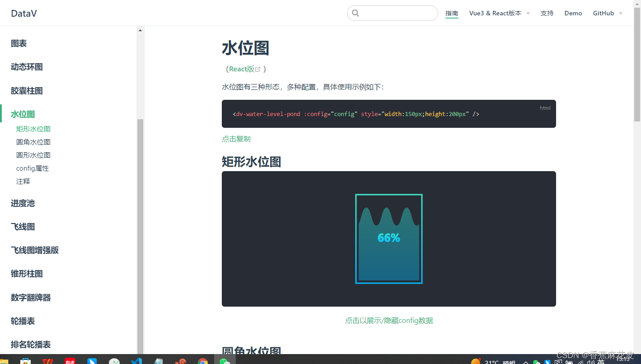Jump to the config属性 section
This screenshot has height=364, width=641.
[33, 168]
